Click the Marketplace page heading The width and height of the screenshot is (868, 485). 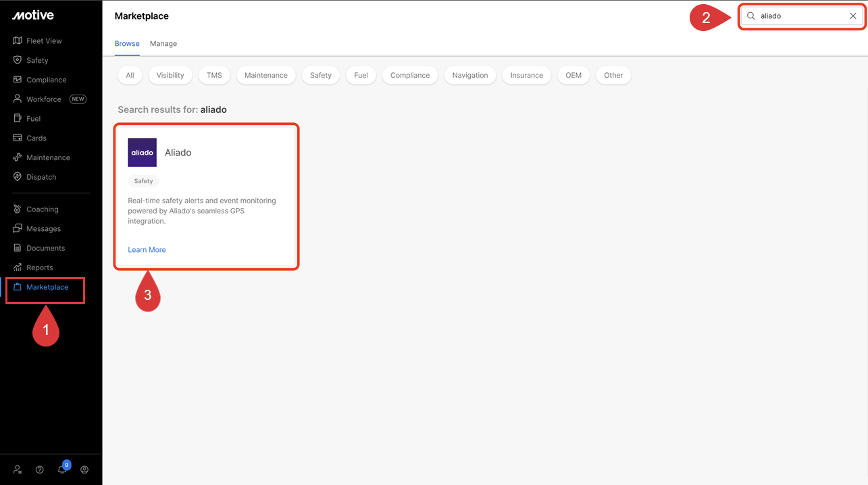click(142, 16)
